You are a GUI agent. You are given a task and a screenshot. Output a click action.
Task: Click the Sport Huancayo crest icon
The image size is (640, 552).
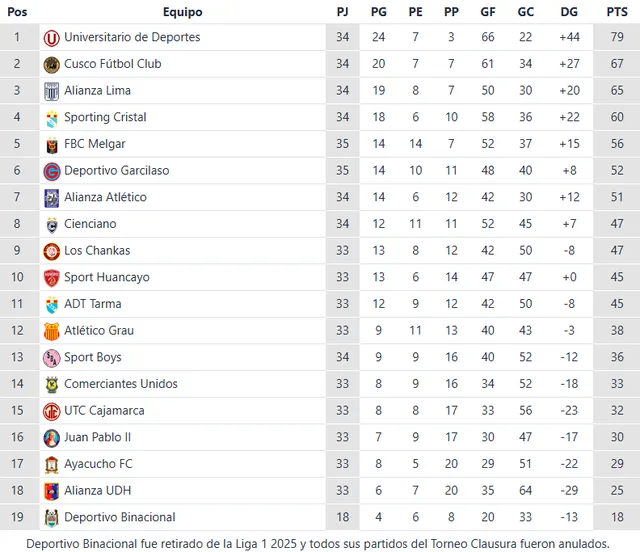51,278
